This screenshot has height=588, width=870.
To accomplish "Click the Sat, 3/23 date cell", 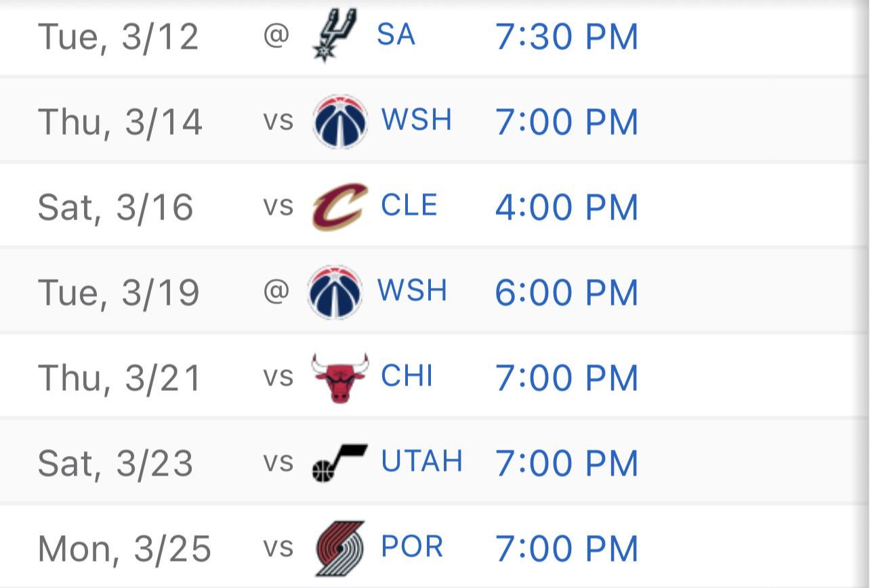I will pos(116,463).
